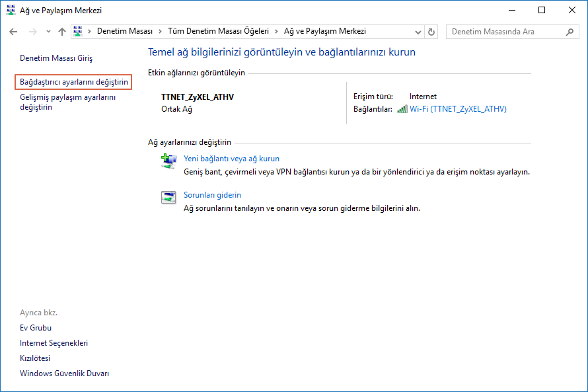Select 'Ev Grubu' under Ayrıca bkz
The height and width of the screenshot is (392, 588).
click(x=35, y=327)
